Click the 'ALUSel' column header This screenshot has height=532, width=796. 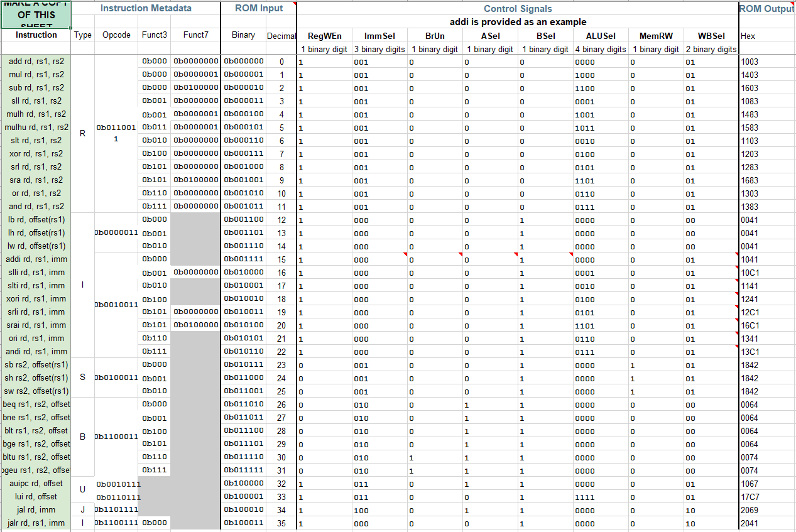[601, 36]
